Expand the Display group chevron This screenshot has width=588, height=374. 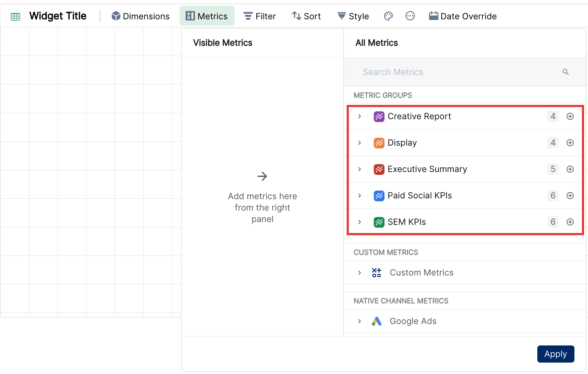click(x=360, y=143)
